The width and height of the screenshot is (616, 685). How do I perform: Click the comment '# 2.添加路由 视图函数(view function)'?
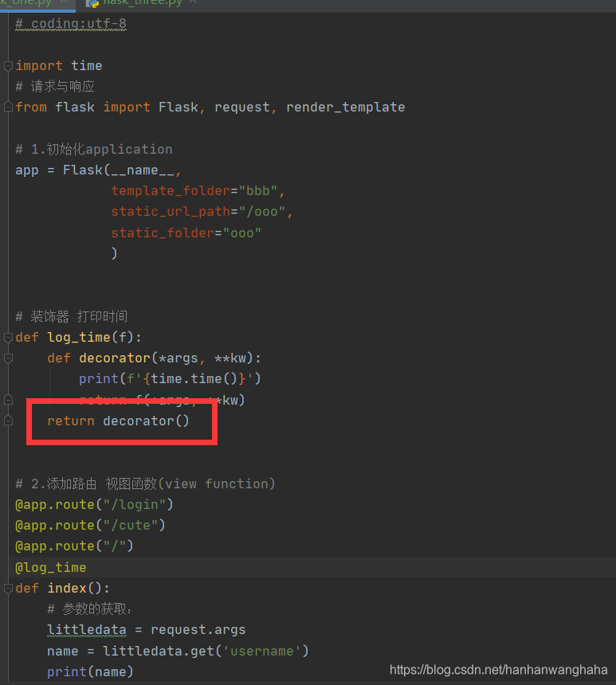[146, 484]
